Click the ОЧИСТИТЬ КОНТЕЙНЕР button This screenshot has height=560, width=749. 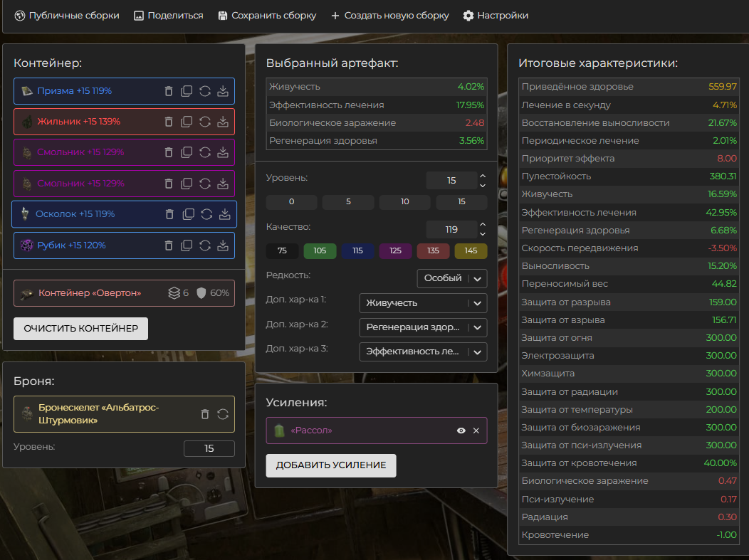click(80, 329)
